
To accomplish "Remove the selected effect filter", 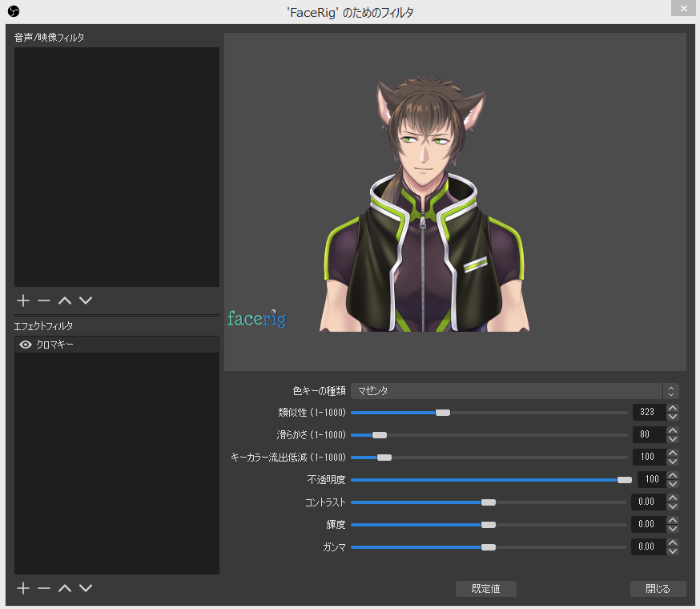I will point(44,588).
